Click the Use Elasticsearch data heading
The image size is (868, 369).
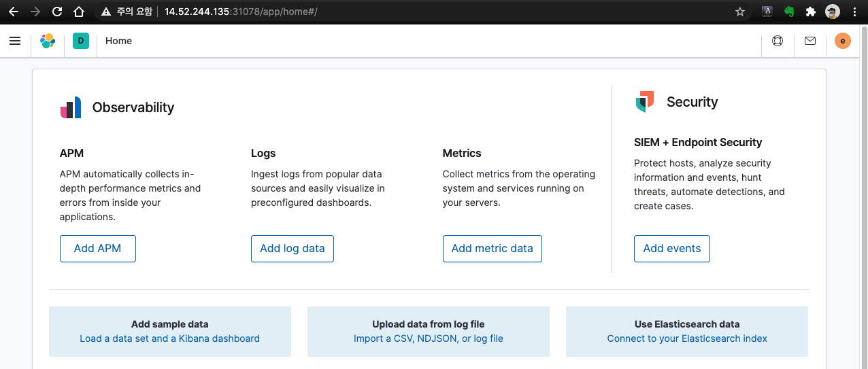click(687, 324)
